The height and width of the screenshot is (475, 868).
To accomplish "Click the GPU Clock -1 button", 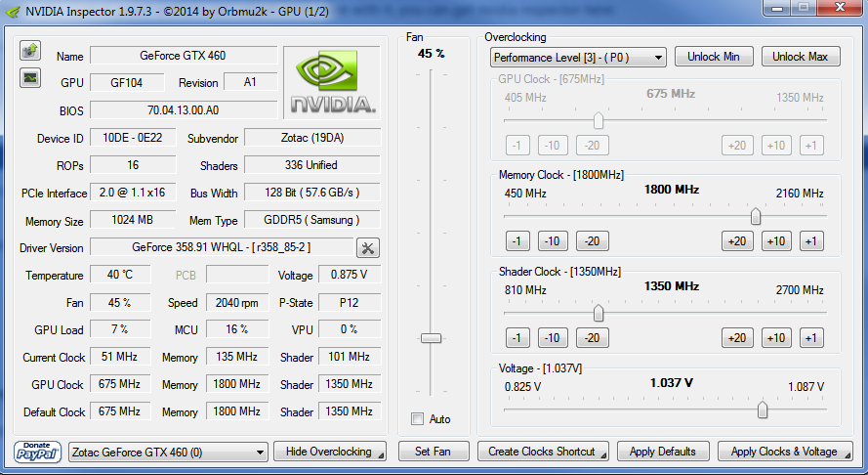I will 517,146.
